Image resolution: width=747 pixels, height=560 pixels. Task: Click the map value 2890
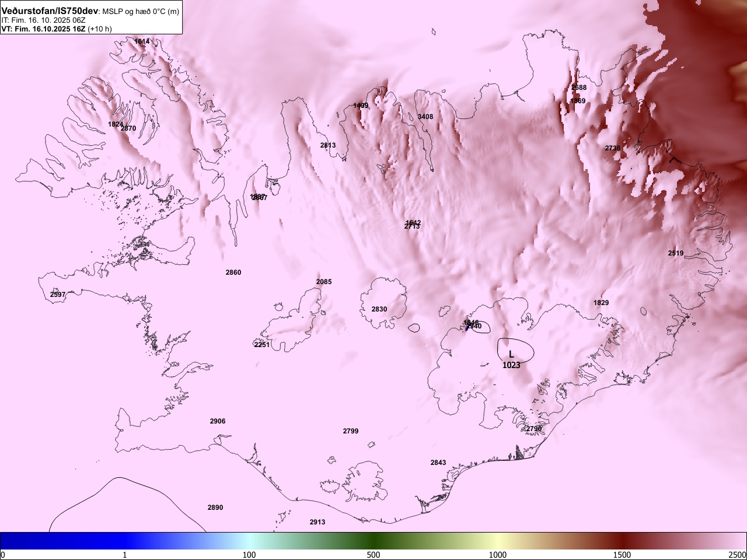[215, 508]
